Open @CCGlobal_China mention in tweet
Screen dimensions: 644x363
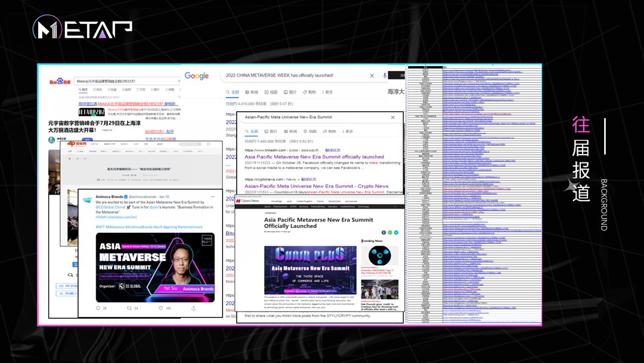coord(110,207)
